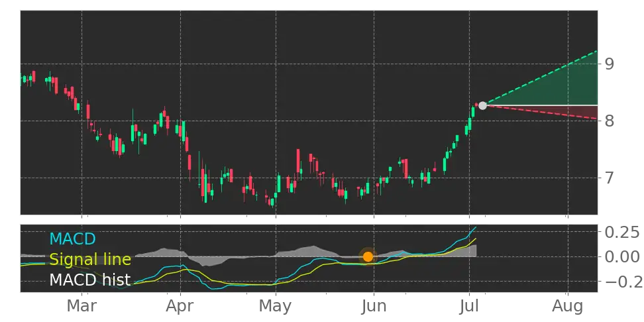Click the Jun month axis label
The image size is (644, 322).
click(374, 306)
